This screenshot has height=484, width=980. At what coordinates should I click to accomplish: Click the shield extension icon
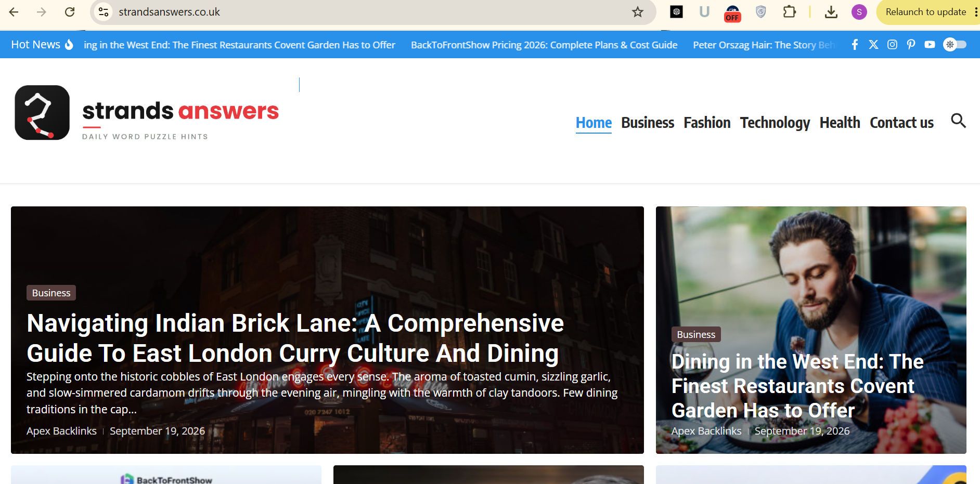(x=760, y=12)
